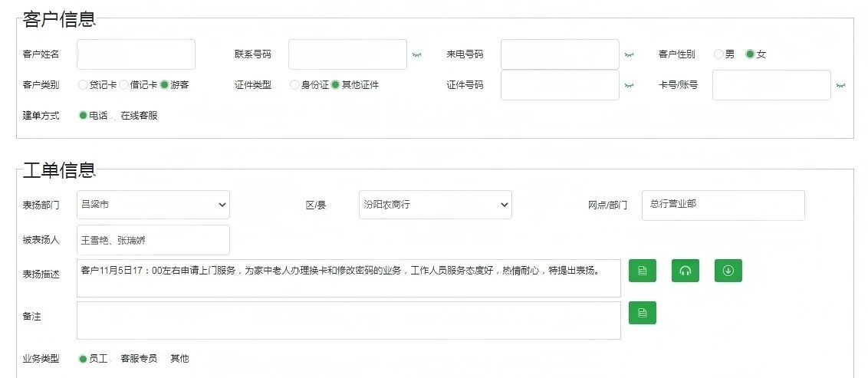Image resolution: width=868 pixels, height=378 pixels.
Task: Click the 网点/部门 field showing 总行营业部
Action: (722, 205)
